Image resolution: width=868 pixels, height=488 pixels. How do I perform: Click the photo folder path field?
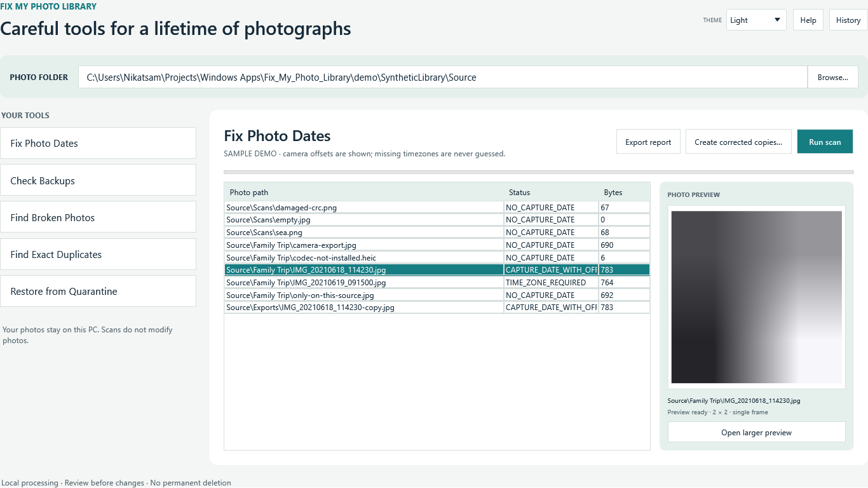pyautogui.click(x=443, y=78)
